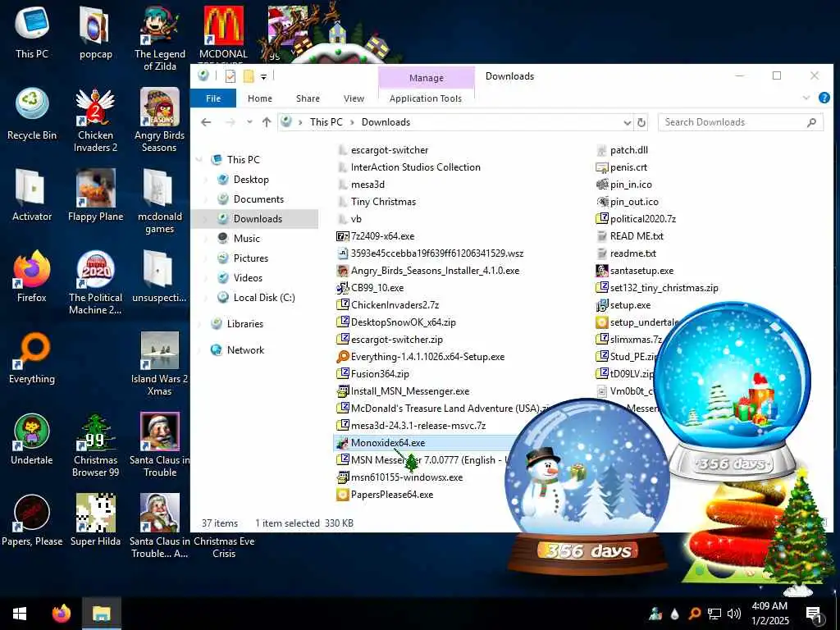Open Recycle Bin on the desktop
This screenshot has width=840, height=630.
pos(32,113)
